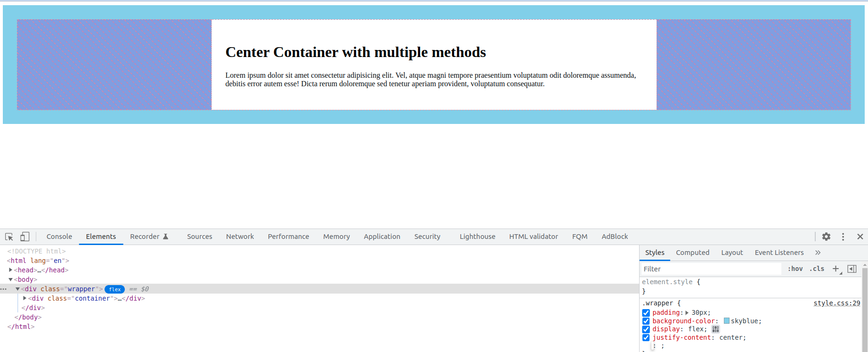Edit the justify-content center value
This screenshot has width=868, height=352.
731,338
